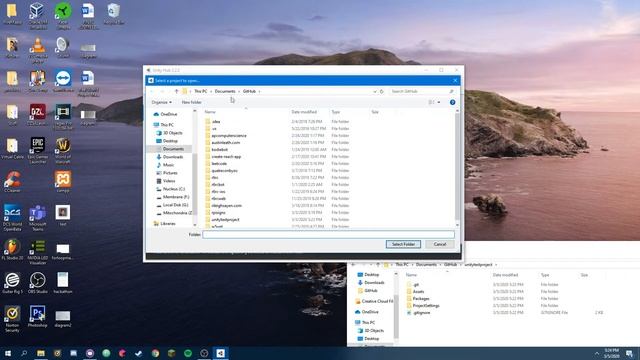Select the leetcode folder
Screen dimensions: 640x360
(x=218, y=164)
